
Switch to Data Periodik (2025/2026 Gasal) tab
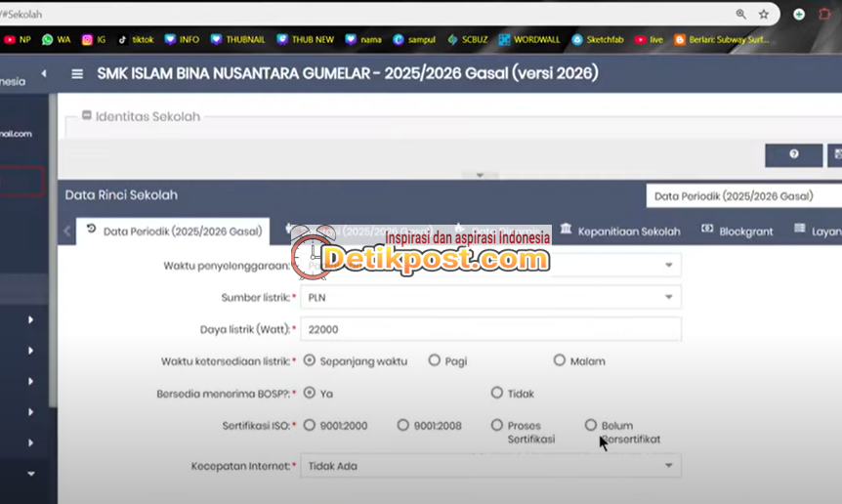tap(174, 231)
